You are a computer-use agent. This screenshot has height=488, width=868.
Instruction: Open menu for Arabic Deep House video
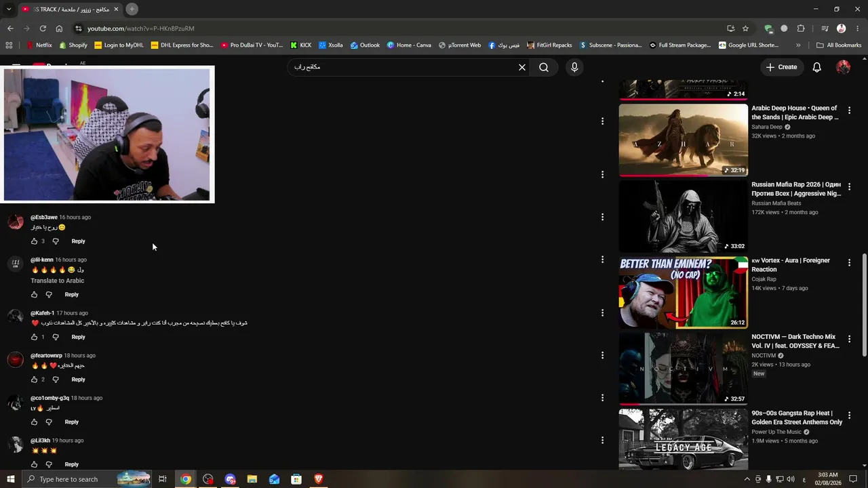coord(849,110)
